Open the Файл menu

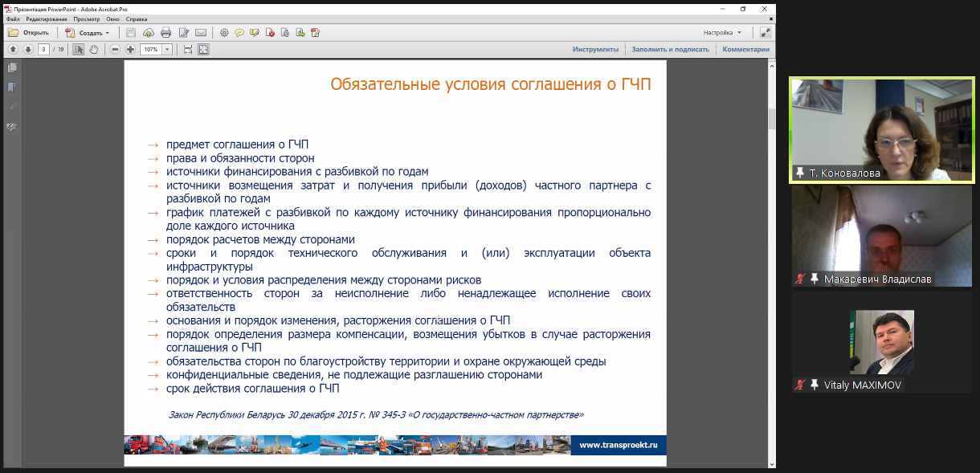tap(13, 18)
